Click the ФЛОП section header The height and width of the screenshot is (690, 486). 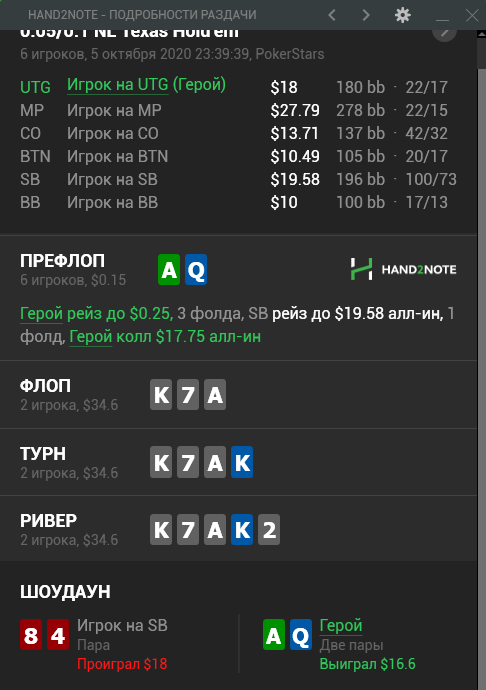point(45,386)
